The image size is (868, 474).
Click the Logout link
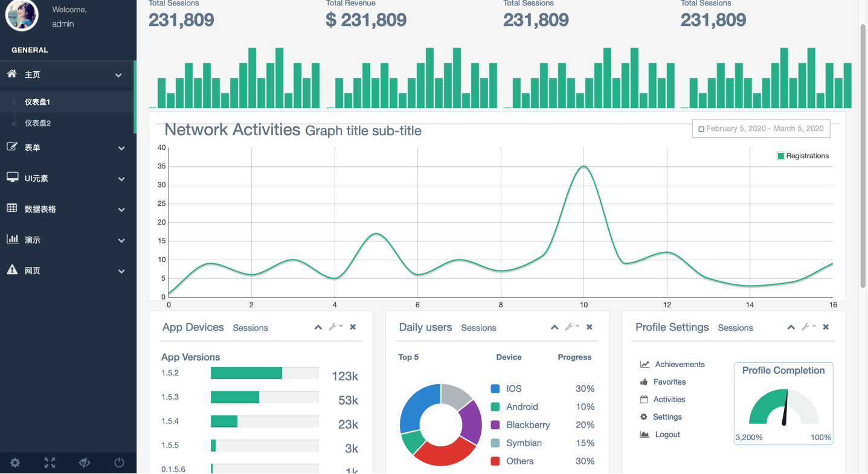667,435
